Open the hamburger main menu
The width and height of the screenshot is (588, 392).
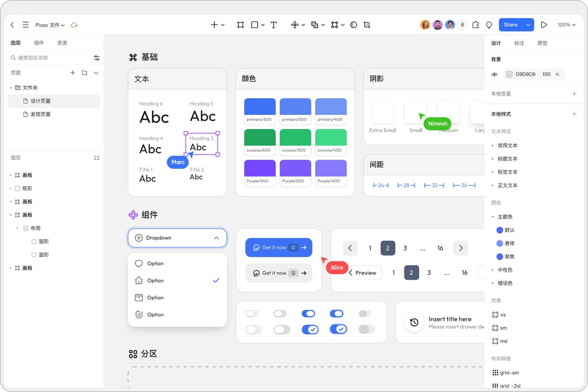click(x=26, y=25)
